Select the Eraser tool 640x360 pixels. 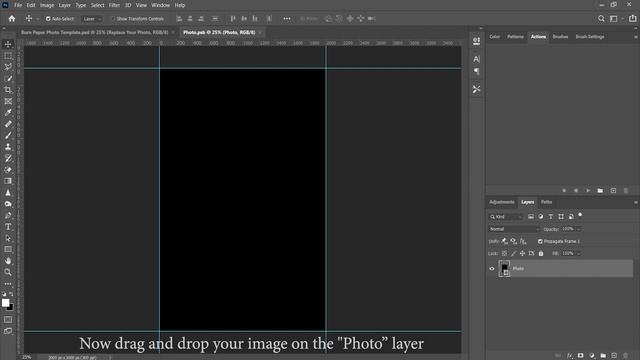click(x=8, y=170)
